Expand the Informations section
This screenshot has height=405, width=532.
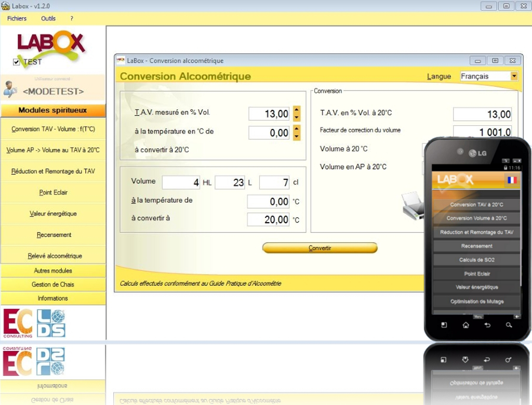(53, 298)
